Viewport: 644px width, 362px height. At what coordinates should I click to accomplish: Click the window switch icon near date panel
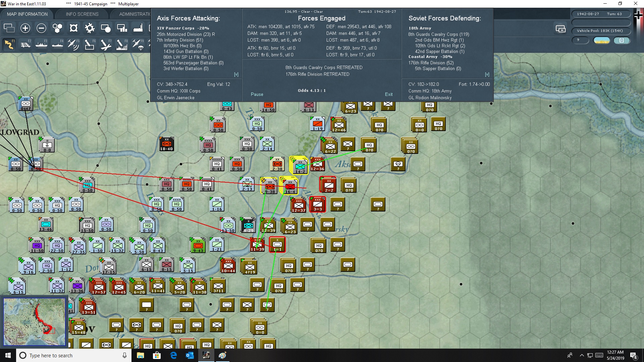pyautogui.click(x=560, y=29)
